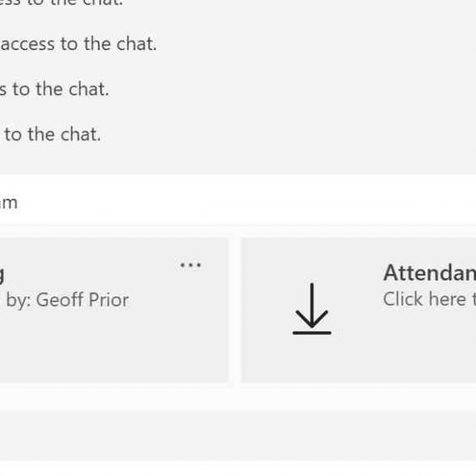Click the white message header strip
The width and height of the screenshot is (476, 476).
pos(238,200)
